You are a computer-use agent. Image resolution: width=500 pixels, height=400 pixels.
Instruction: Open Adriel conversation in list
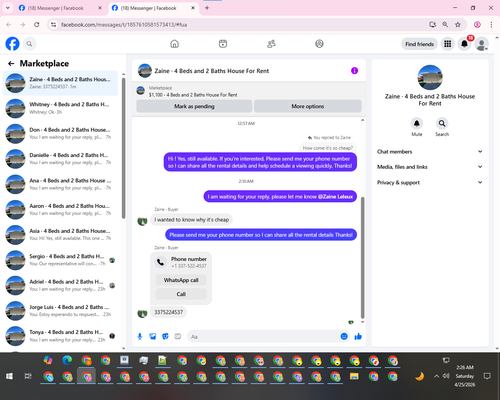click(x=61, y=285)
